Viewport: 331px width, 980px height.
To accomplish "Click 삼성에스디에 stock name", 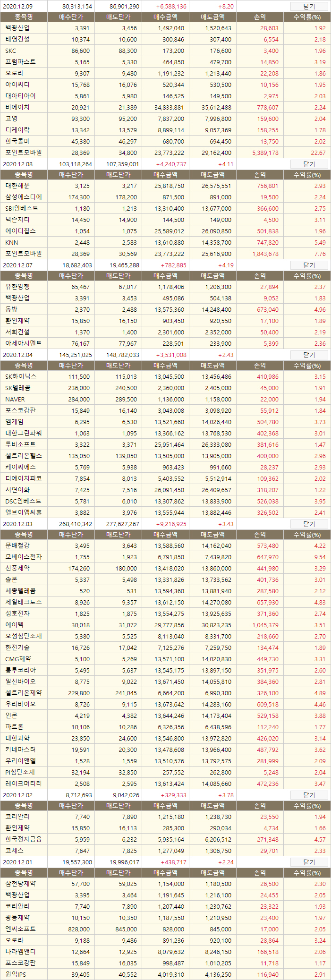I will 23,197.
